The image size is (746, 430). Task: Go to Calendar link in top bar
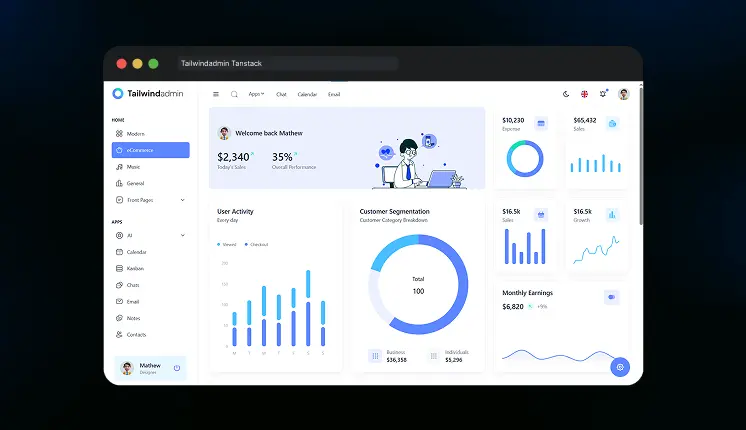[307, 94]
